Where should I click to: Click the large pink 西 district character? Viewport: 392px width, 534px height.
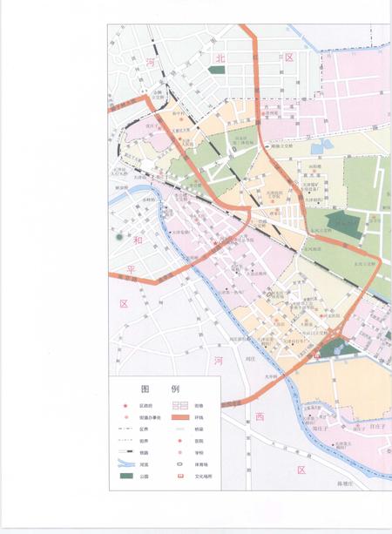[x=260, y=416]
